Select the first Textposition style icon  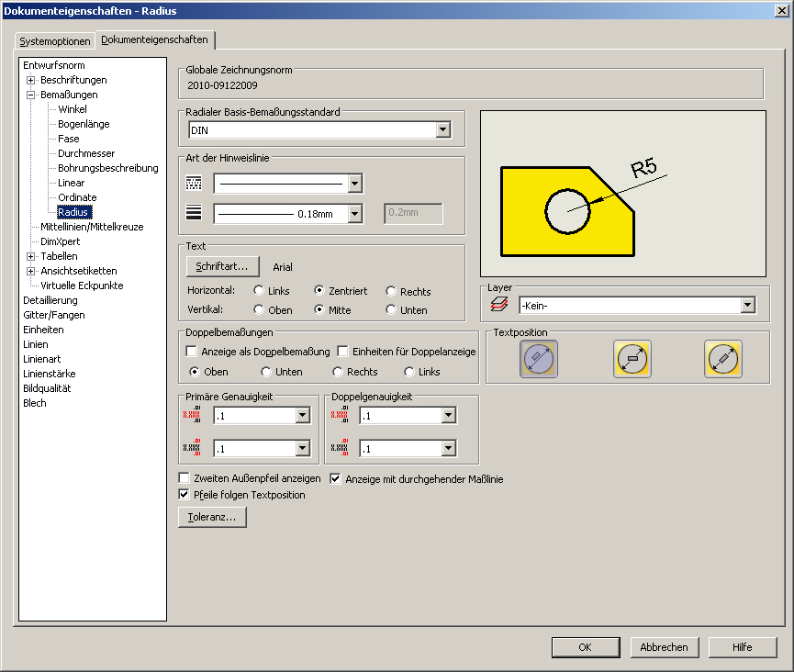coord(539,359)
